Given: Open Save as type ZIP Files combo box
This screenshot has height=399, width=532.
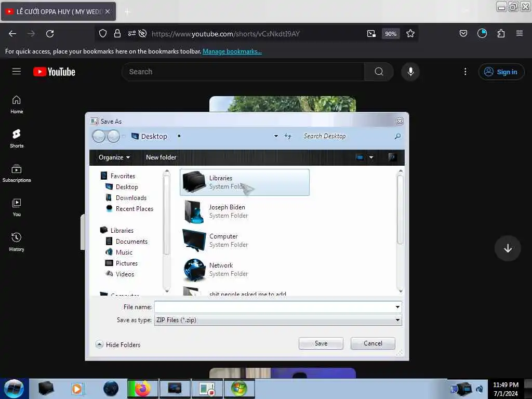Looking at the screenshot, I should [x=278, y=320].
